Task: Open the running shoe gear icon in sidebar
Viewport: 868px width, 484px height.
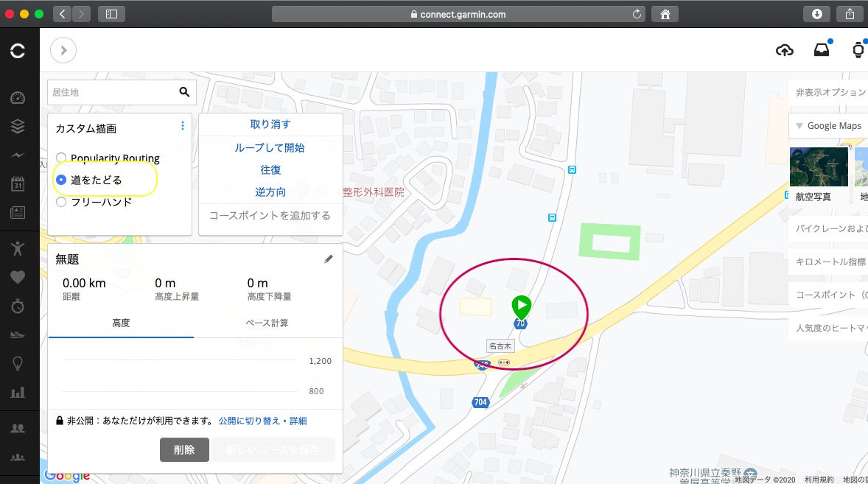Action: pyautogui.click(x=18, y=334)
